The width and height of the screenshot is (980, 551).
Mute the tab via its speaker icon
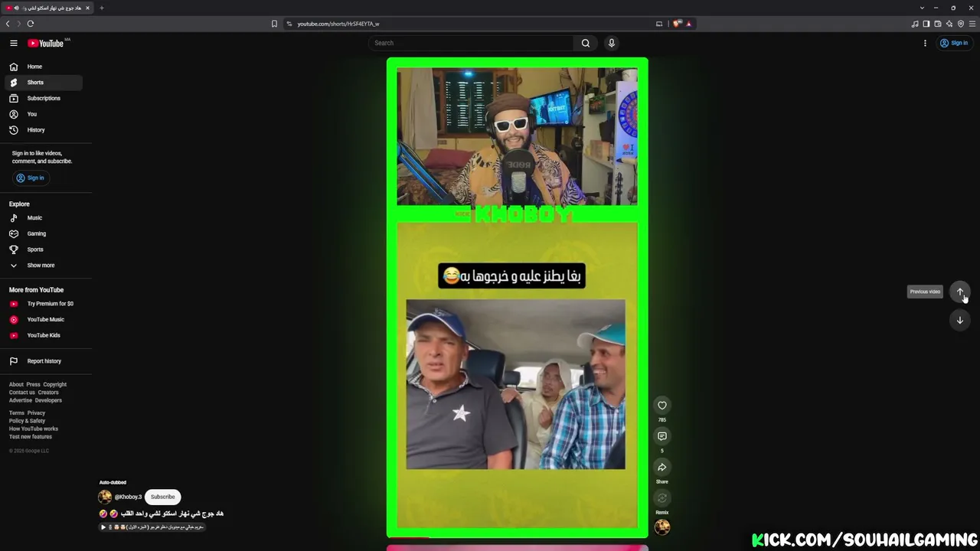click(x=16, y=8)
